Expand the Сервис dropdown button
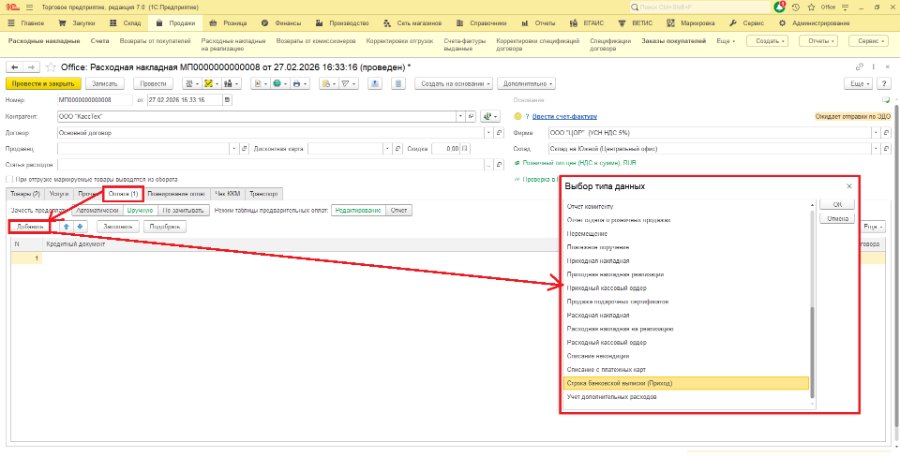 [x=870, y=41]
